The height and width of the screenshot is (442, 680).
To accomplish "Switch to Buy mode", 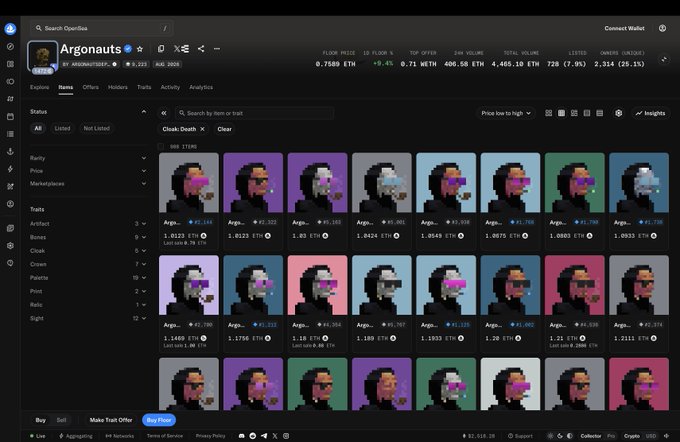I will tap(41, 420).
